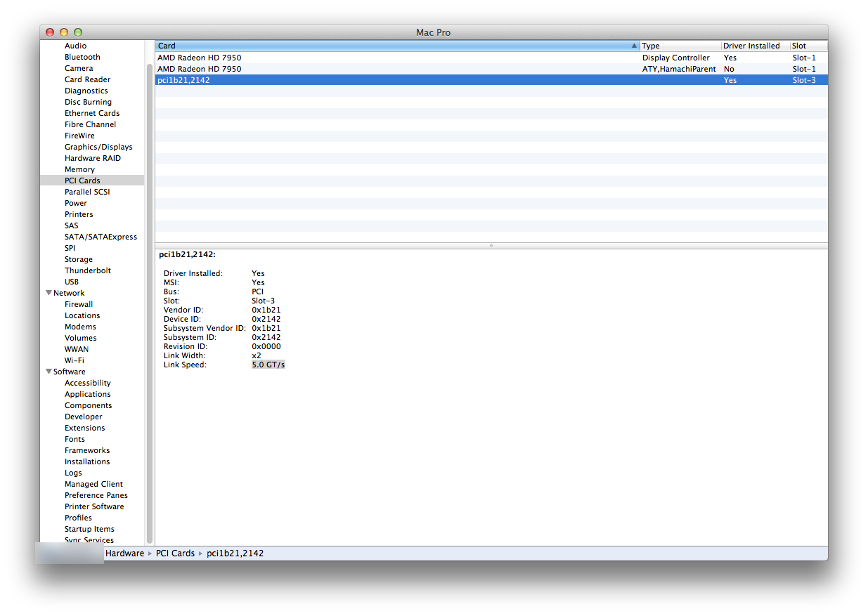Image resolution: width=868 pixels, height=616 pixels.
Task: Show Graphics/Displays information
Action: click(x=98, y=147)
